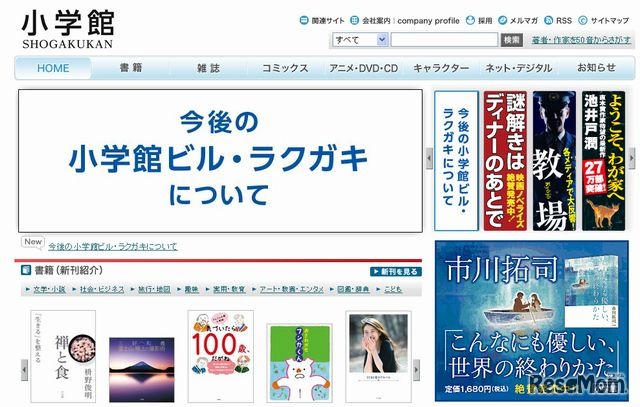640x407 pixels.
Task: Open the 禅と食 book cover
Action: click(63, 356)
